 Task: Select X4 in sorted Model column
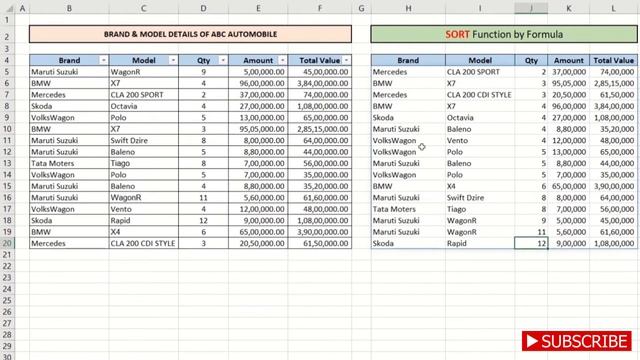click(x=480, y=186)
